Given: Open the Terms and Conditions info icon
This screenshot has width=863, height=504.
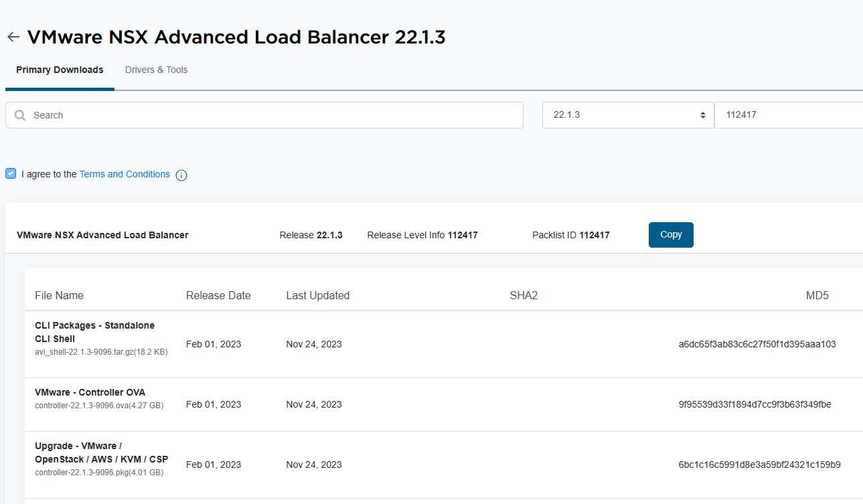Looking at the screenshot, I should (x=181, y=175).
